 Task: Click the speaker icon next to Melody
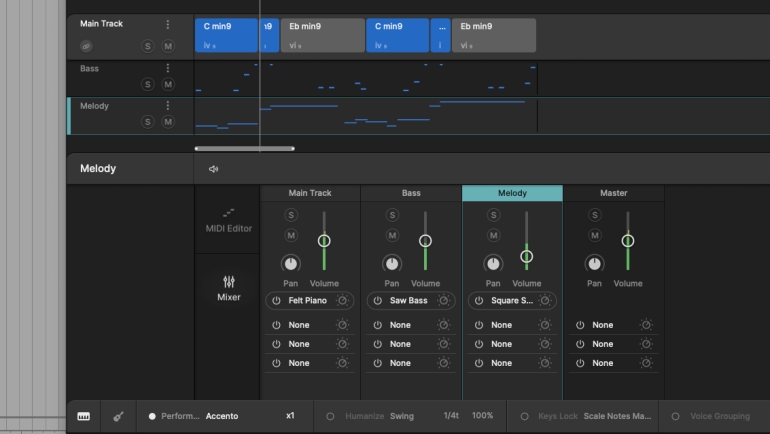(x=213, y=169)
